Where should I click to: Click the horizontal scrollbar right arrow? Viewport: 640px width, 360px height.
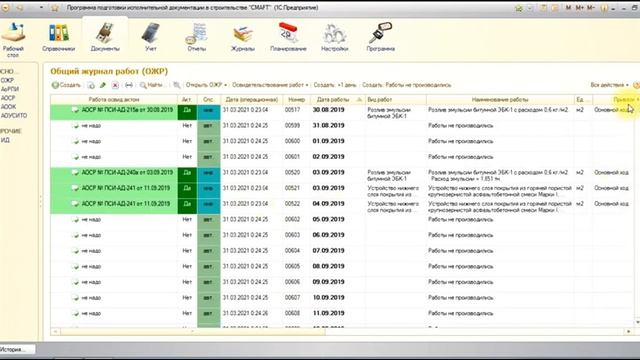click(629, 331)
